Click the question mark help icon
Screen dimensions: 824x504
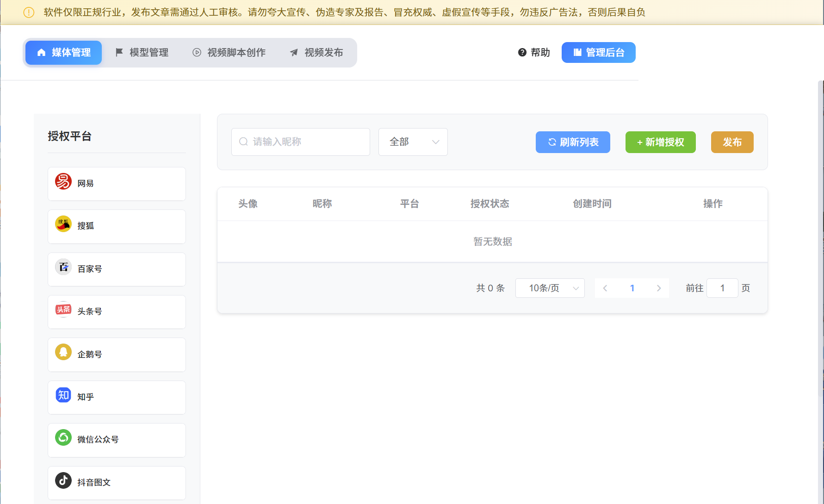pos(522,52)
